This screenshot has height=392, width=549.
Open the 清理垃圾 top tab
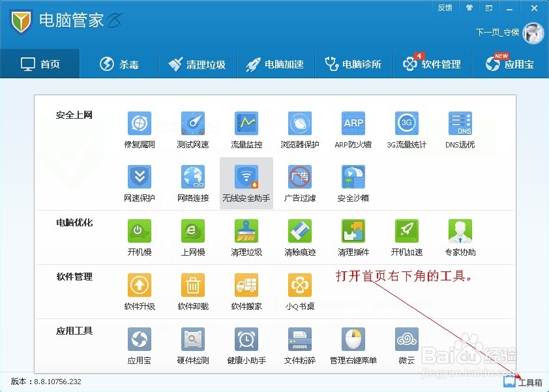(197, 64)
